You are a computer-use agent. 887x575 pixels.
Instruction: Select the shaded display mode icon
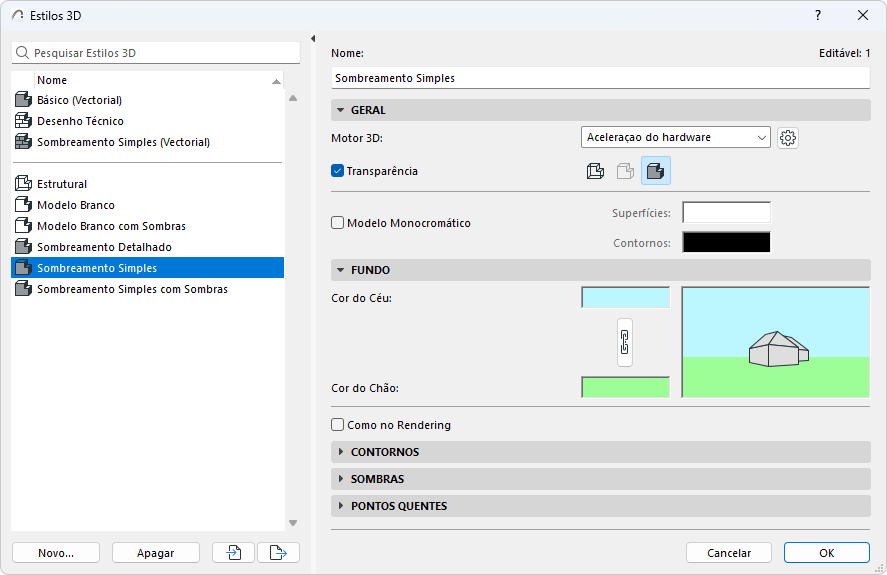[x=656, y=171]
